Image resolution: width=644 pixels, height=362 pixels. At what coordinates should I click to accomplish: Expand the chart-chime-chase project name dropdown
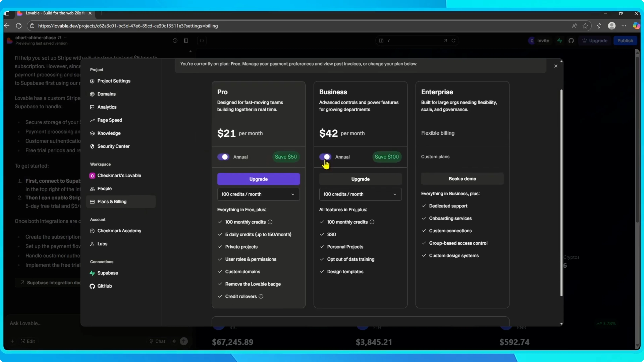tap(65, 37)
